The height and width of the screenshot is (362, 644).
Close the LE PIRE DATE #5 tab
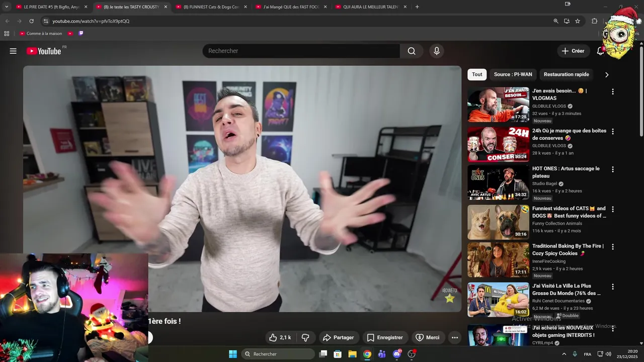(86, 7)
